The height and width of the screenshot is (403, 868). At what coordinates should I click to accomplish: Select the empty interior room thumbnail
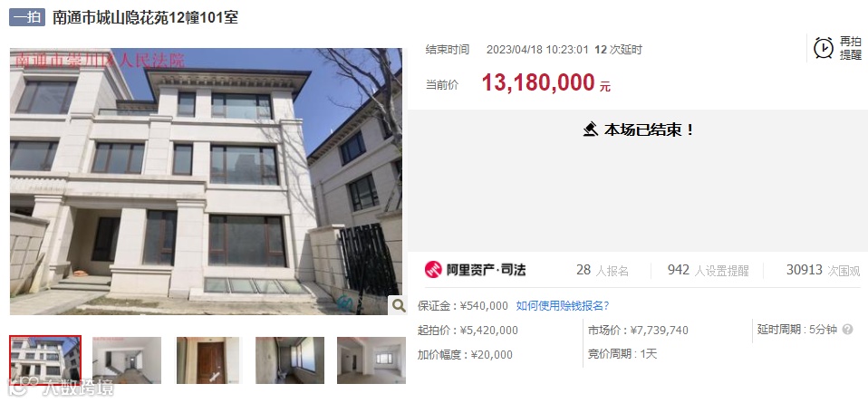(x=127, y=360)
